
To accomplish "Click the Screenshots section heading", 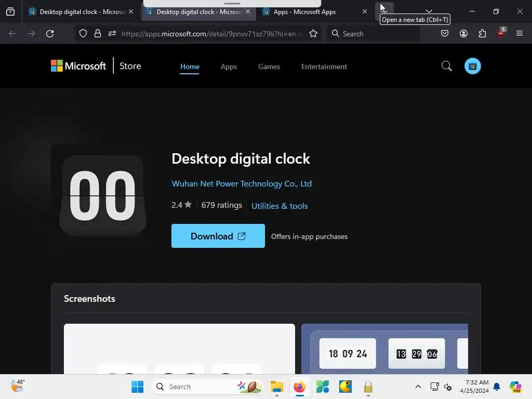I will [89, 299].
